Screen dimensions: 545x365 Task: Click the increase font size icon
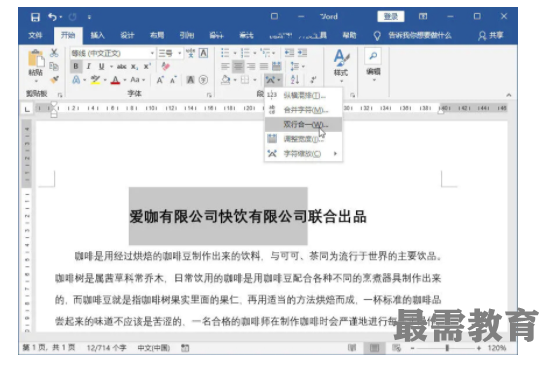coord(160,80)
